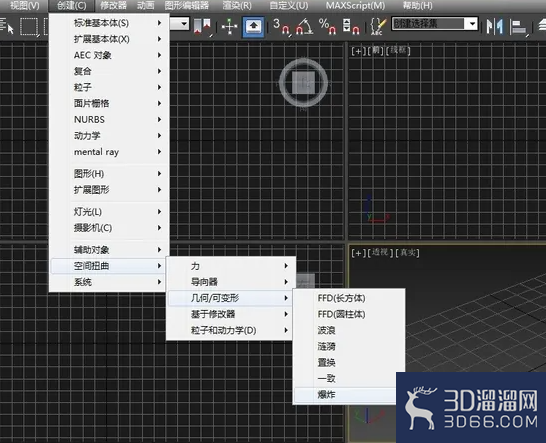This screenshot has width=546, height=443.
Task: Toggle the Spinner Snap icon
Action: [x=351, y=27]
